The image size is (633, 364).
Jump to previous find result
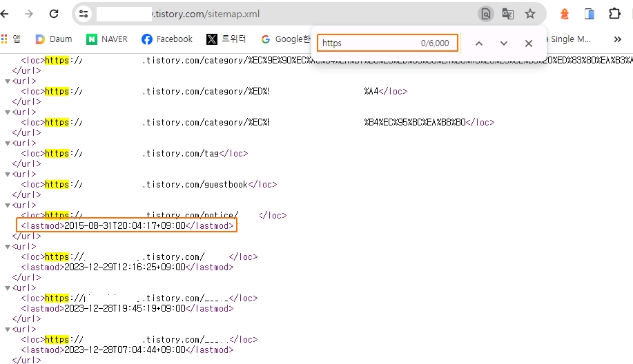pos(478,43)
